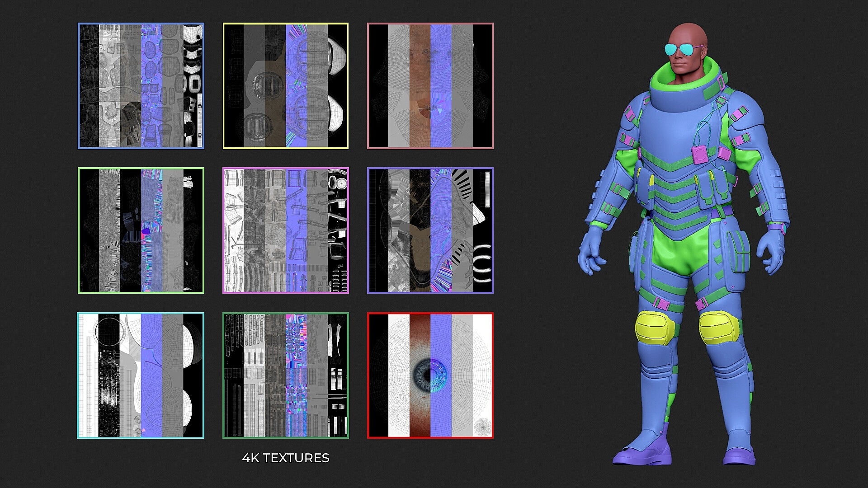Click the cyan-bordered texture thumbnail
Screen dimensions: 868x488
(x=141, y=375)
